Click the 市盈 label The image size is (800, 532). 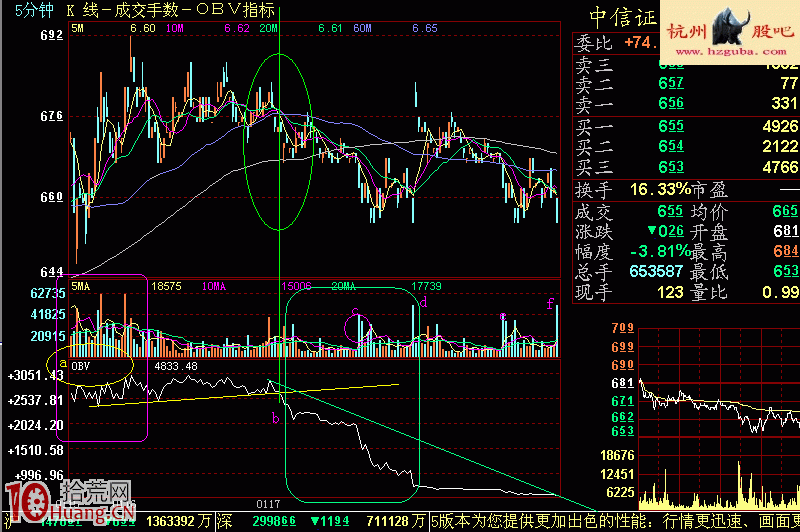pos(709,190)
